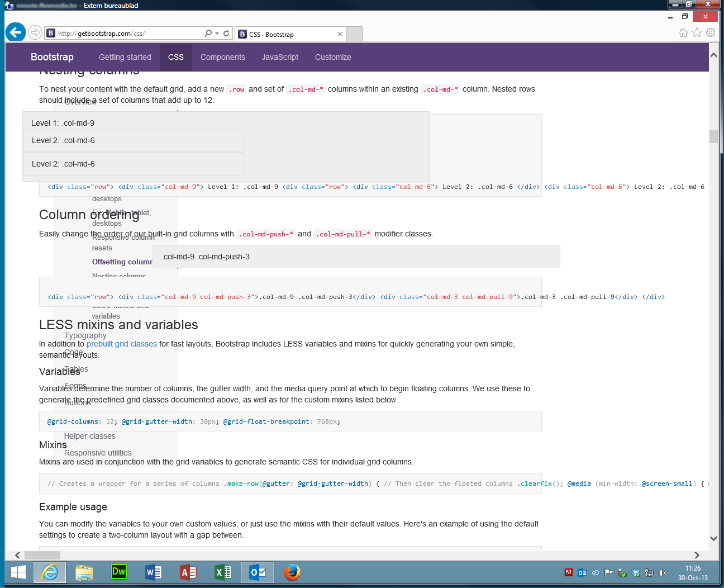Click the horizontal scrollbar right arrow
Screen dimensions: 724x588
(697, 555)
